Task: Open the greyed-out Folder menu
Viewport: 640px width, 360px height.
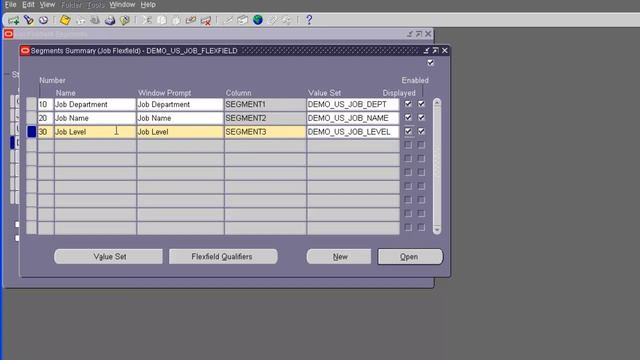Action: pos(71,4)
